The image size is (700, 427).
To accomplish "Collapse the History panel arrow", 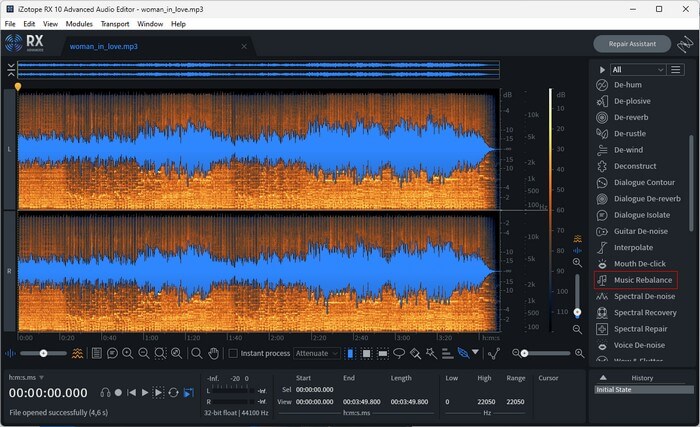I will 603,378.
